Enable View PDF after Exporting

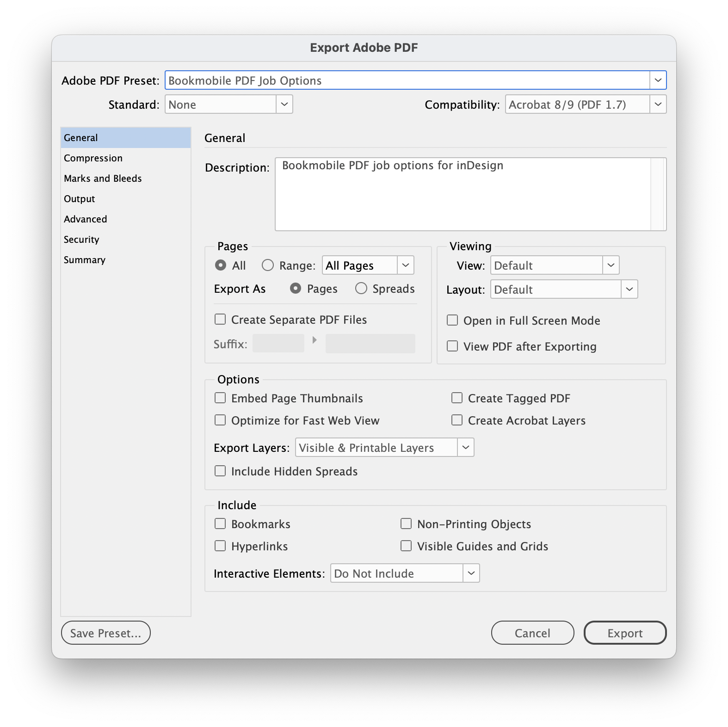tap(452, 346)
